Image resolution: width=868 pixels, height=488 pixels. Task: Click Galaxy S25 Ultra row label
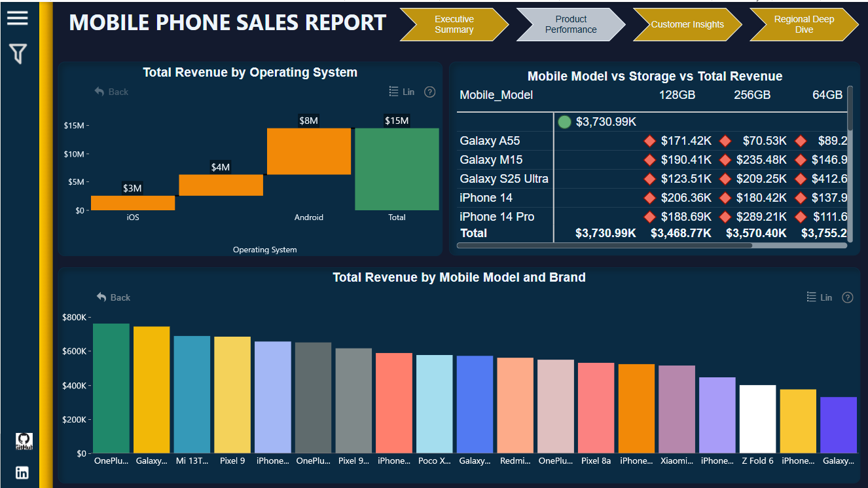pos(504,179)
